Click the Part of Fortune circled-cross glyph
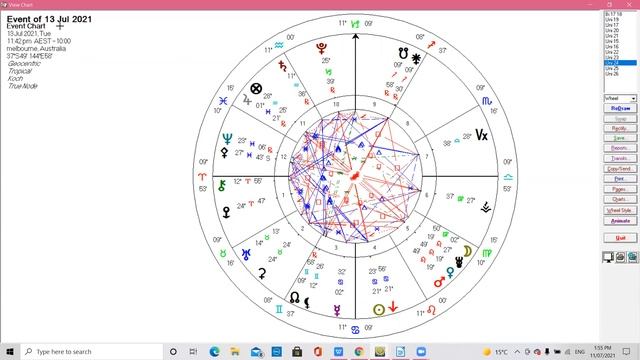640x360 pixels. (256, 89)
